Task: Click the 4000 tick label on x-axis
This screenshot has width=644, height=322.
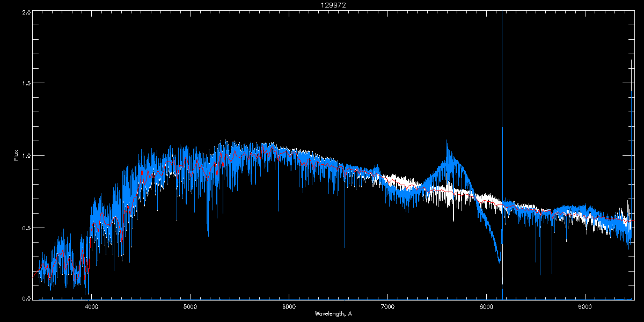Action: [x=91, y=307]
